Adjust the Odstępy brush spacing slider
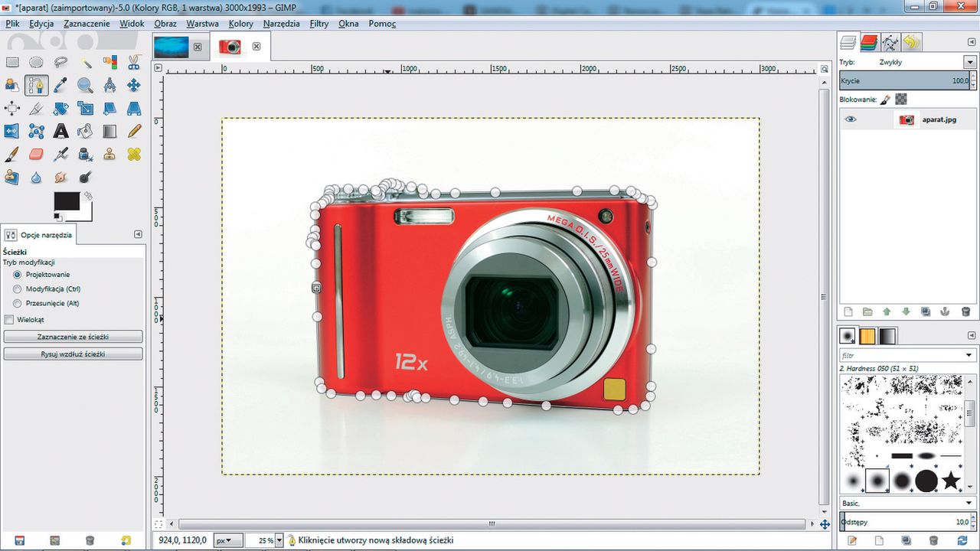The width and height of the screenshot is (980, 551). coord(906,522)
